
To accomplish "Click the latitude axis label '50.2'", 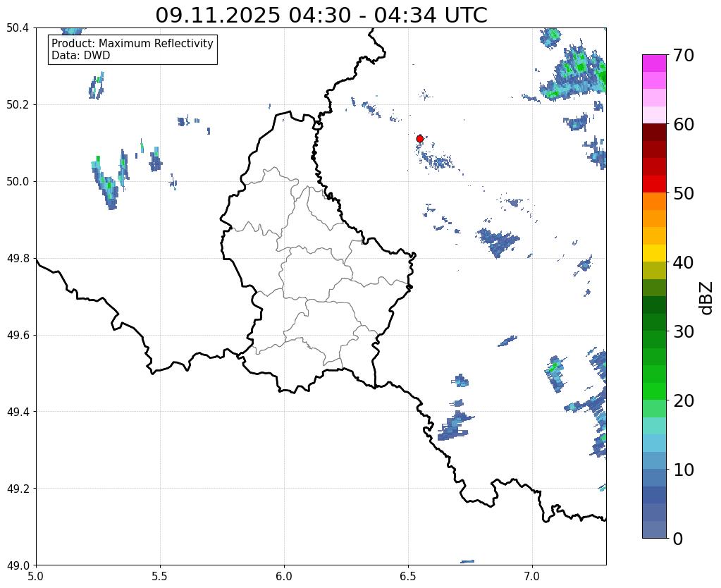I will (x=18, y=105).
